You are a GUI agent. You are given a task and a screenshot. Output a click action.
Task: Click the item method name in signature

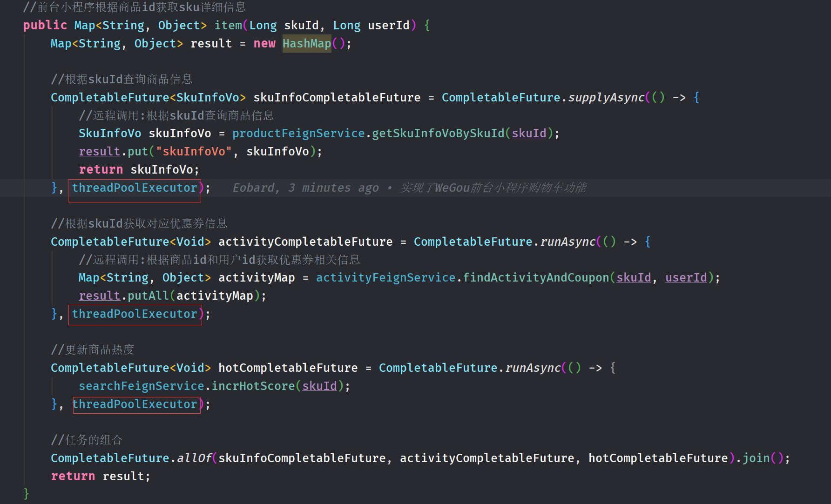point(228,26)
